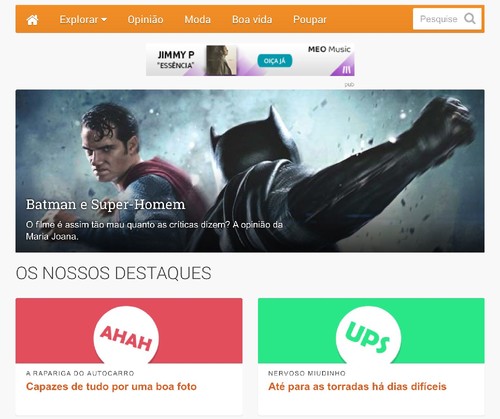
Task: Open the UPS circle logo
Action: click(368, 336)
